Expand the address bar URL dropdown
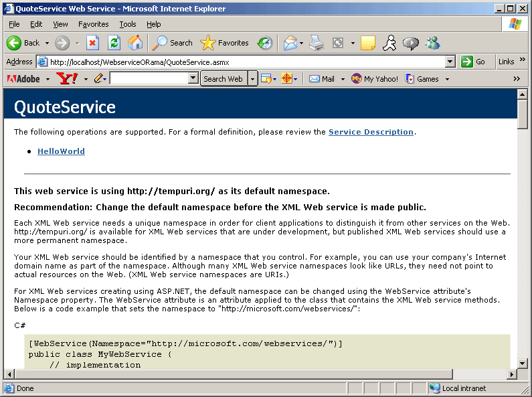This screenshot has width=532, height=397. coord(450,62)
